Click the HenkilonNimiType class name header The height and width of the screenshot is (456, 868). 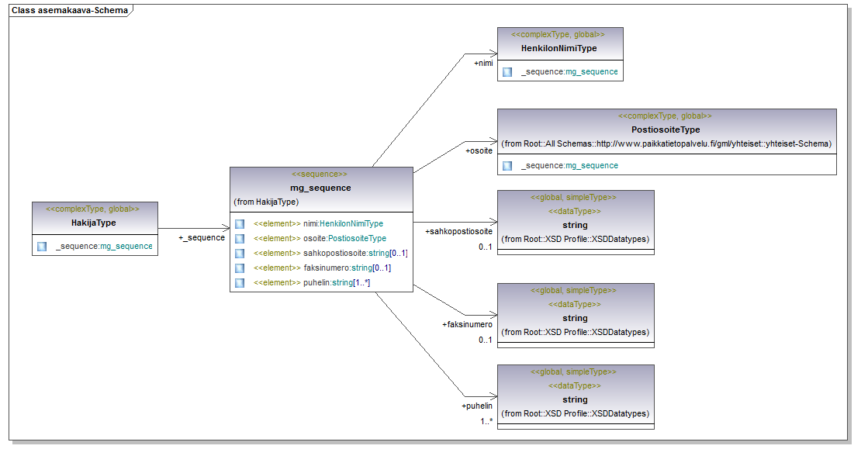pos(558,48)
